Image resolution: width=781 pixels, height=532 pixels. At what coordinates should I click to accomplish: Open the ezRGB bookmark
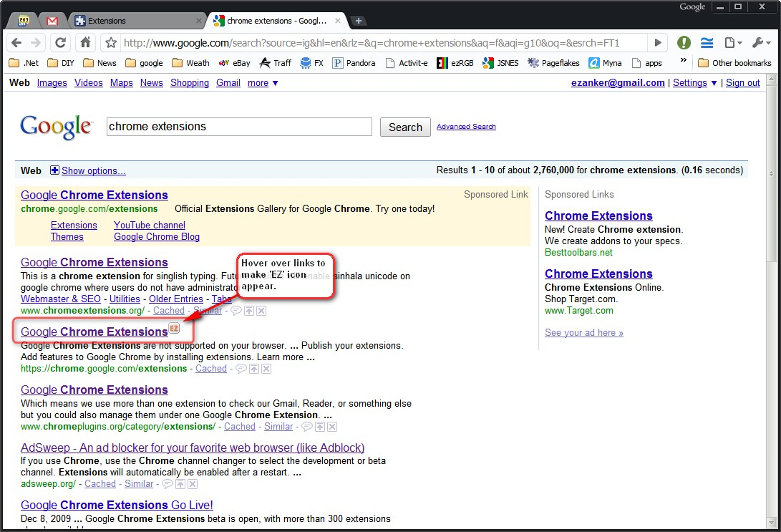(455, 63)
